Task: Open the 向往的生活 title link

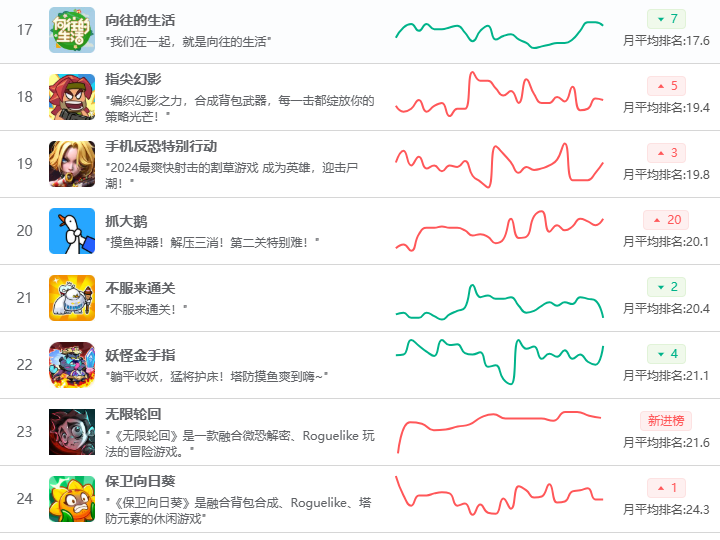Action: [142, 20]
